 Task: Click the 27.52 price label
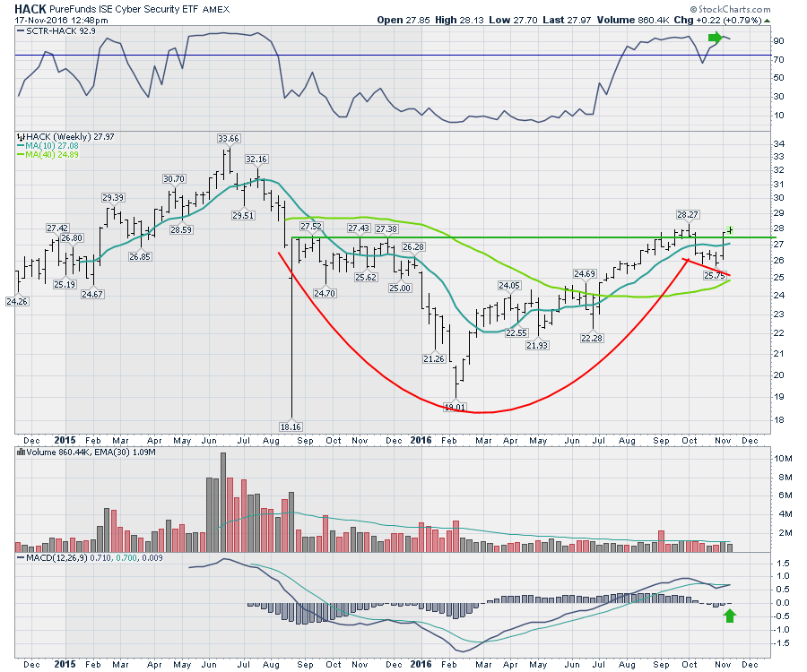point(311,226)
